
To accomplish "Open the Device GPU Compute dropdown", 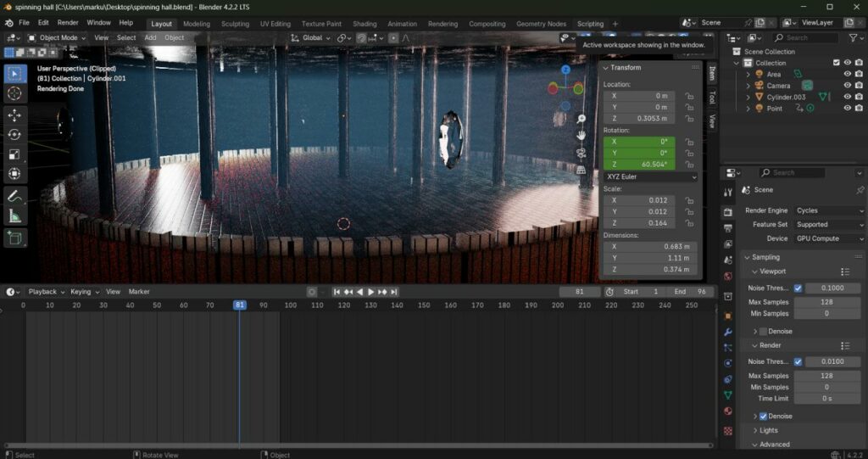I will pos(830,238).
